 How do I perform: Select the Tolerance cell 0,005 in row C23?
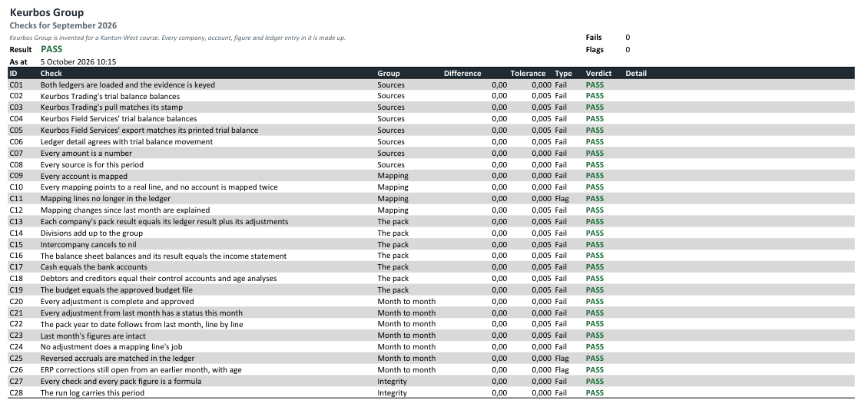click(x=542, y=336)
